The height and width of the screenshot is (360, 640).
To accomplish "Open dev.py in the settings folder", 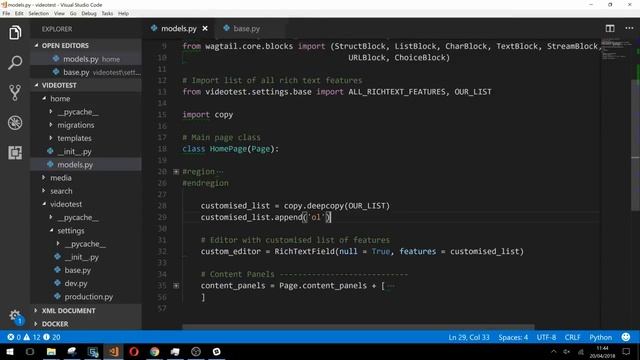I will (x=76, y=283).
